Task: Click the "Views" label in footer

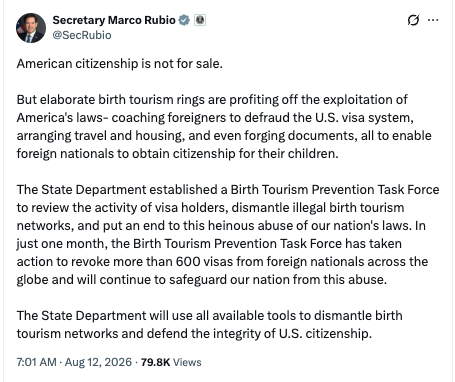Action: (187, 362)
